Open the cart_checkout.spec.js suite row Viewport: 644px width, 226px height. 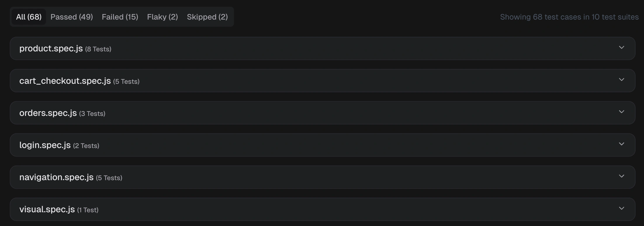tap(65, 81)
